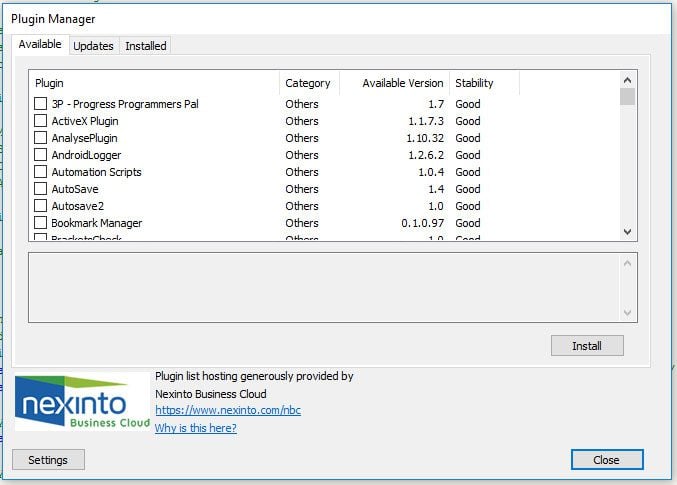Select the 'AutoSave' row text
Image resolution: width=677 pixels, height=485 pixels.
click(75, 189)
